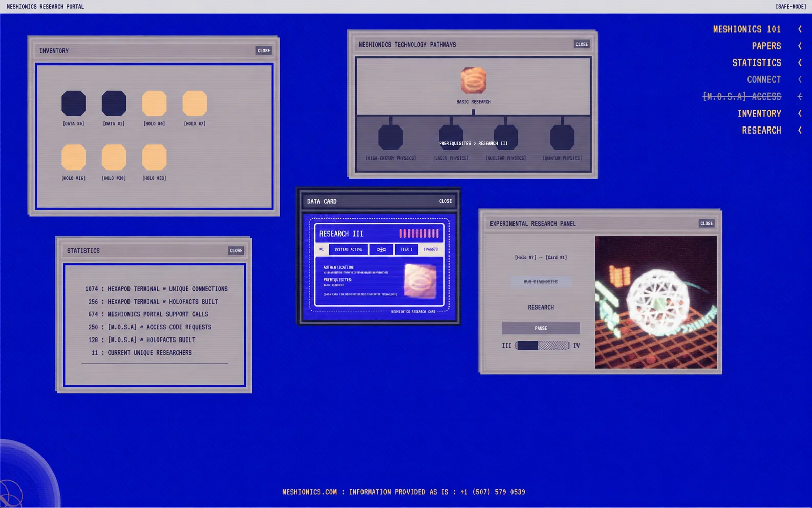Close the Statistics window
812x508 pixels.
[236, 251]
